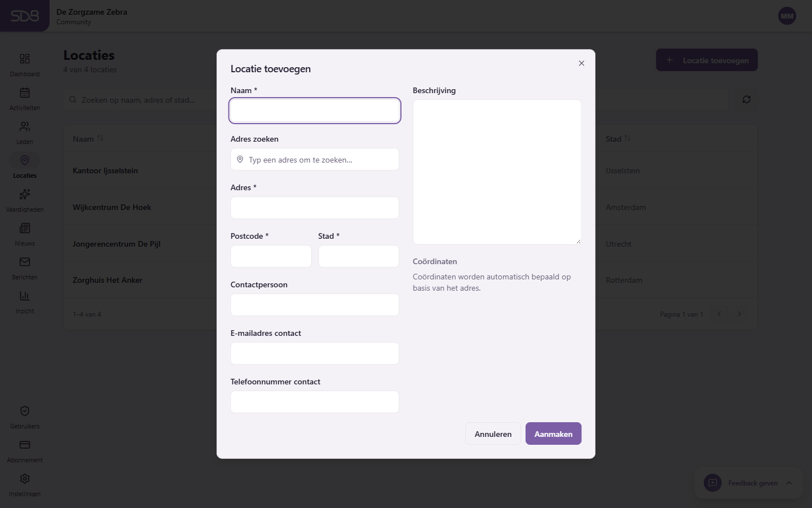Cancel using the Annuleren button
This screenshot has width=812, height=508.
click(493, 433)
